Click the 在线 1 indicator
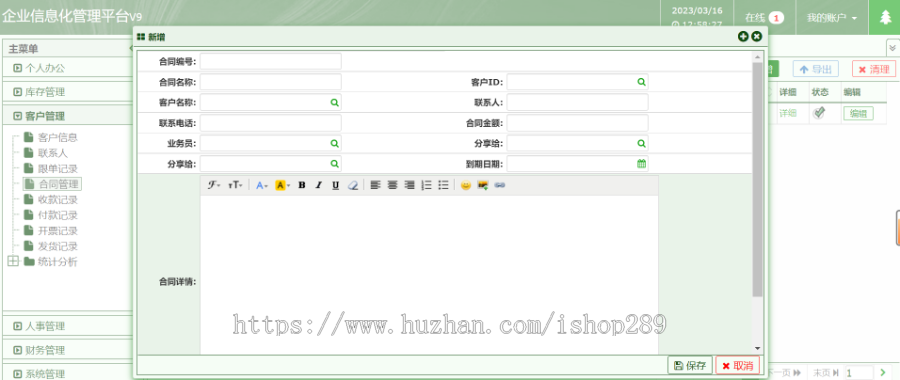The height and width of the screenshot is (380, 900). click(765, 18)
